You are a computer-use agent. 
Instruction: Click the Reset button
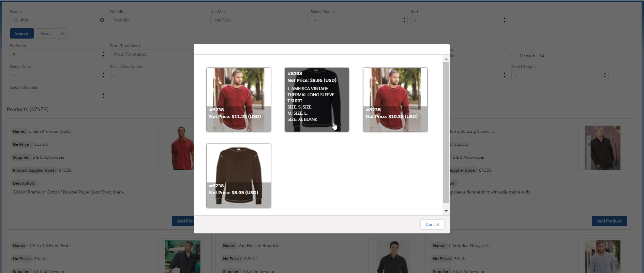click(46, 33)
